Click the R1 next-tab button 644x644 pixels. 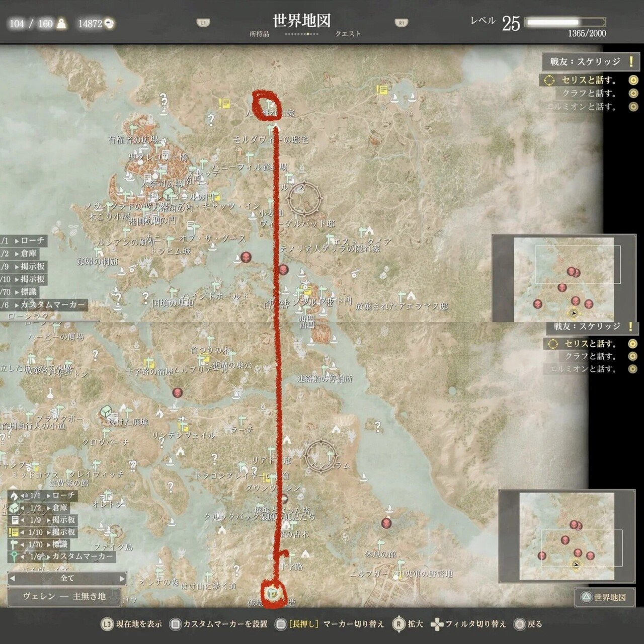401,23
